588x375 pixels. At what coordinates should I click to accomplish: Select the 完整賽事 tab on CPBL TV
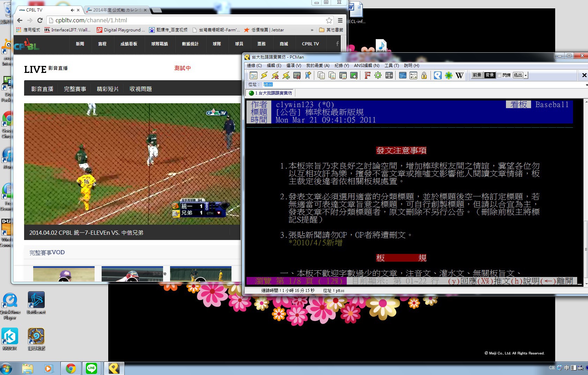(x=75, y=89)
